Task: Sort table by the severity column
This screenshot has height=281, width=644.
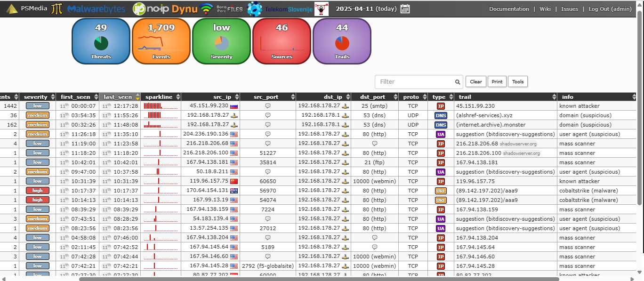Action: pos(36,97)
